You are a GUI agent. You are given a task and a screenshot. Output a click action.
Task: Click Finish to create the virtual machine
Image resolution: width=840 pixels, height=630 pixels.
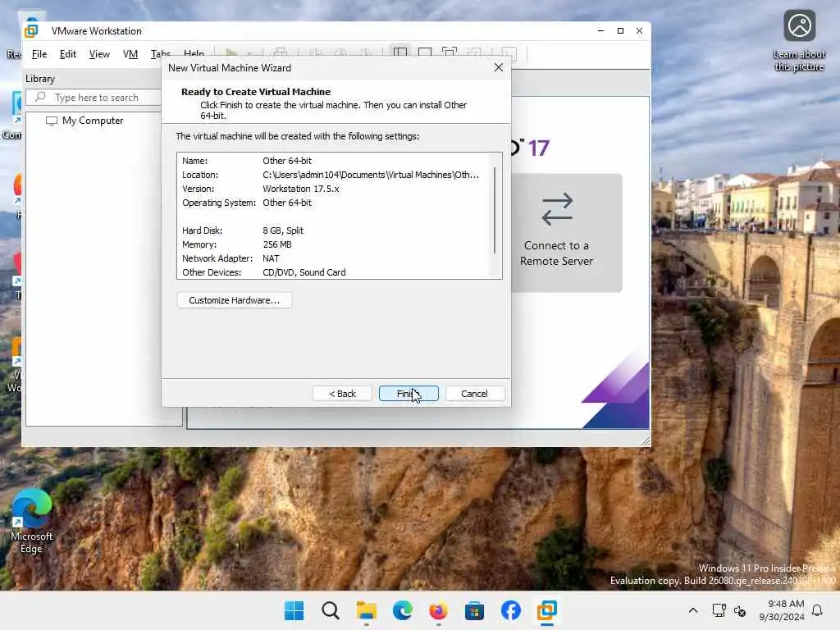[409, 394]
